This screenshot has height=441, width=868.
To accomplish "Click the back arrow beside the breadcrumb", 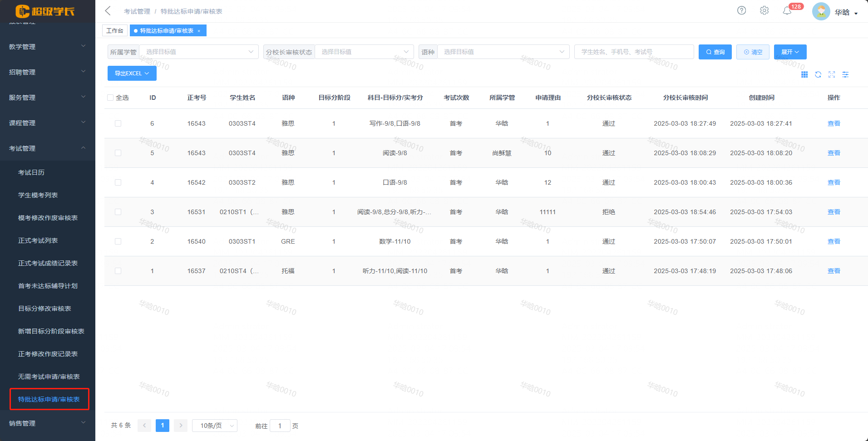I will (107, 10).
